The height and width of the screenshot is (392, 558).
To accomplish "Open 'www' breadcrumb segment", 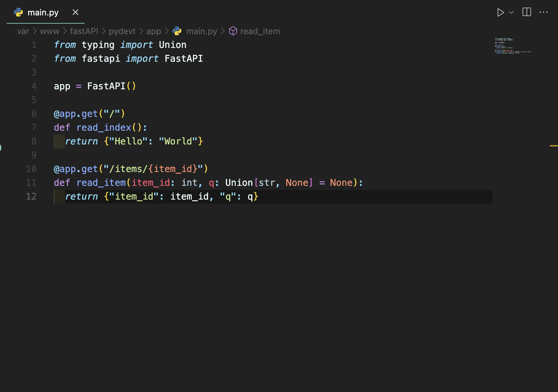I will [x=50, y=31].
